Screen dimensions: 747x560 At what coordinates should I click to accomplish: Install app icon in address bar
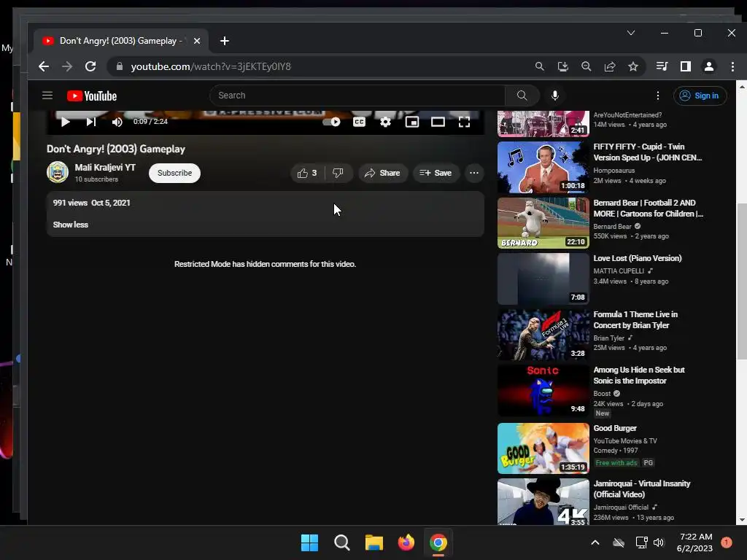(562, 66)
